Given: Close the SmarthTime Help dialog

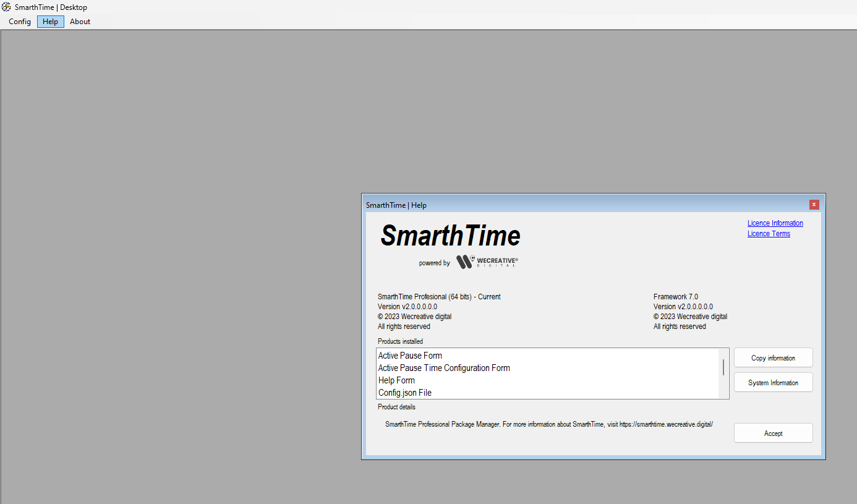Looking at the screenshot, I should (814, 205).
